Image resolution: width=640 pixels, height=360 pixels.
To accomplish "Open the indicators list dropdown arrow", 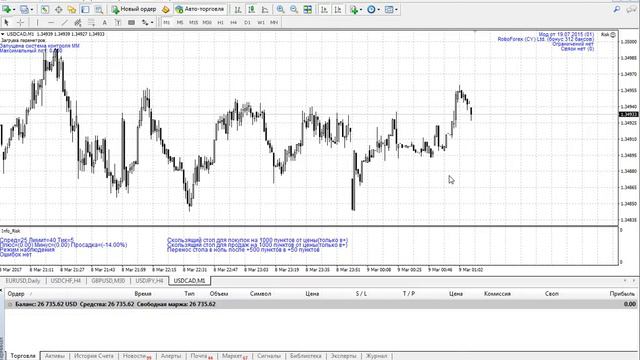I will (x=361, y=9).
